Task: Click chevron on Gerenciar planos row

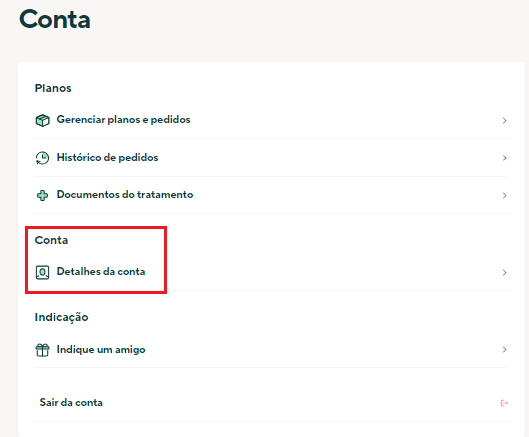Action: tap(504, 120)
